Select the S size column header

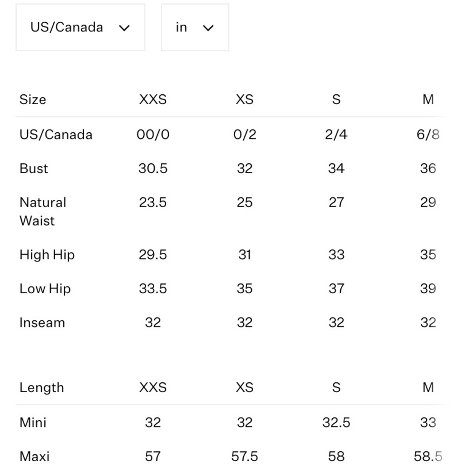coord(337,99)
